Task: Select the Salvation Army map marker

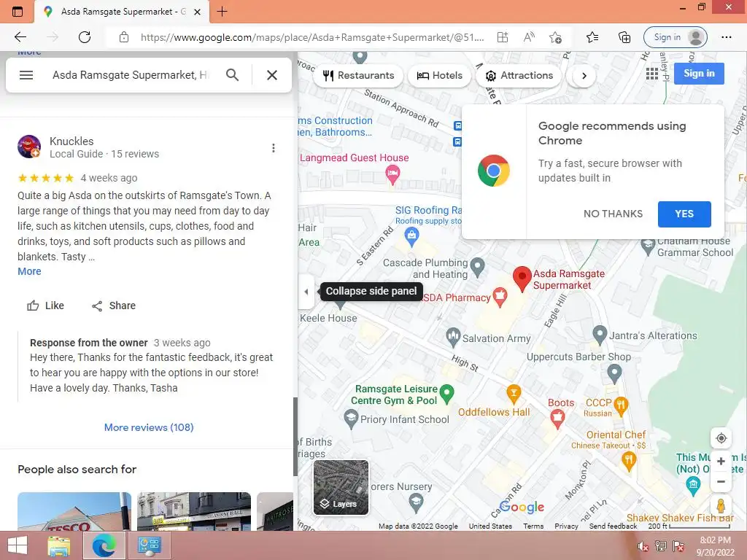Action: (x=453, y=337)
